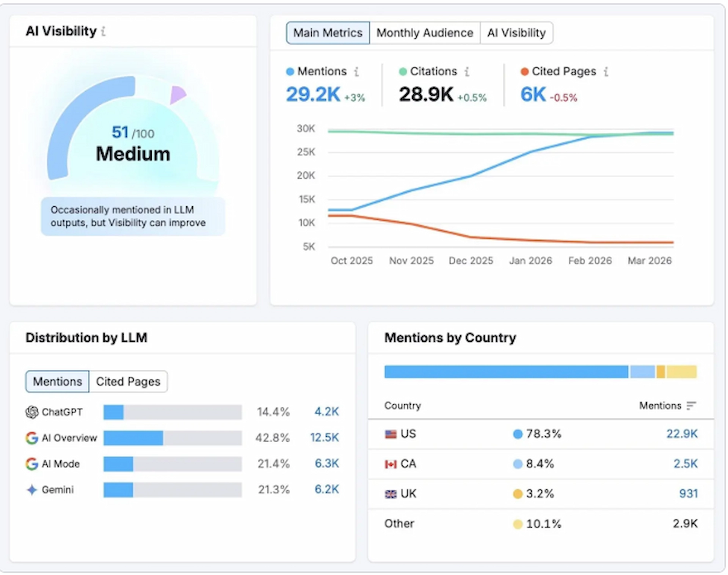Sort the Mentions column in country table

click(x=691, y=406)
